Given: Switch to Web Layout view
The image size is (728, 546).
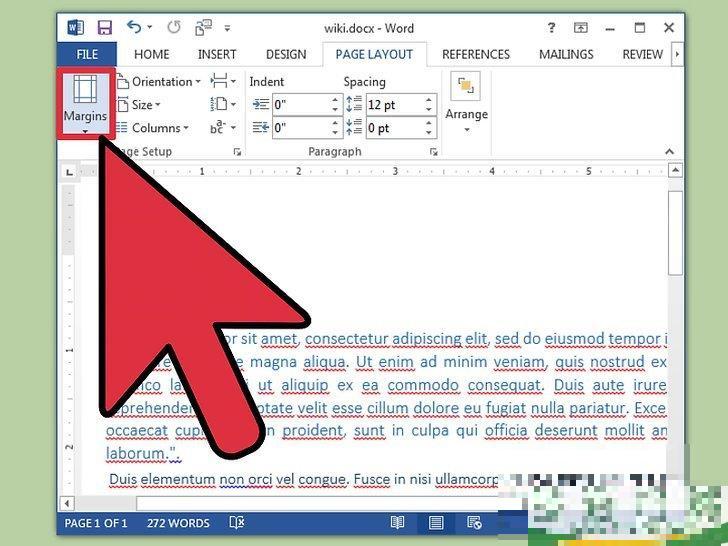Looking at the screenshot, I should [474, 523].
